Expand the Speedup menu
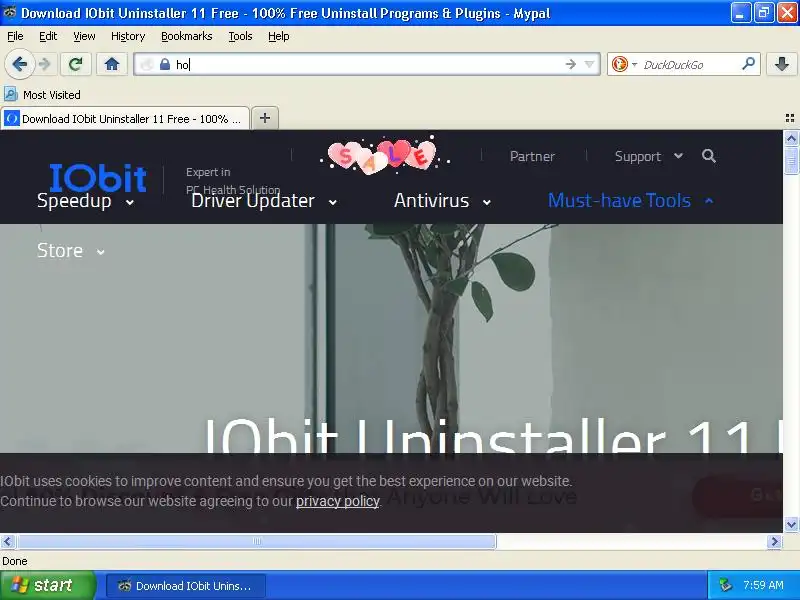This screenshot has width=800, height=600. [86, 201]
